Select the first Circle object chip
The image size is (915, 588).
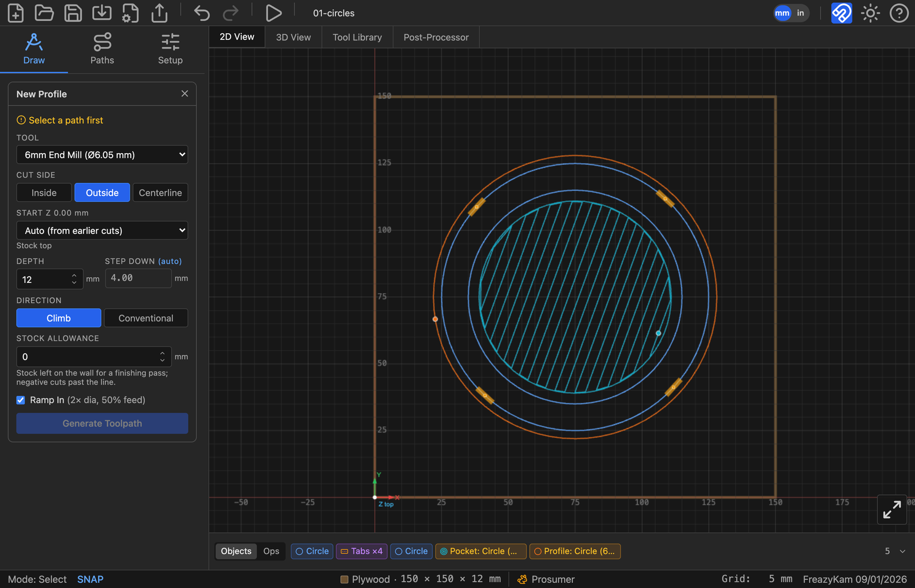[312, 551]
